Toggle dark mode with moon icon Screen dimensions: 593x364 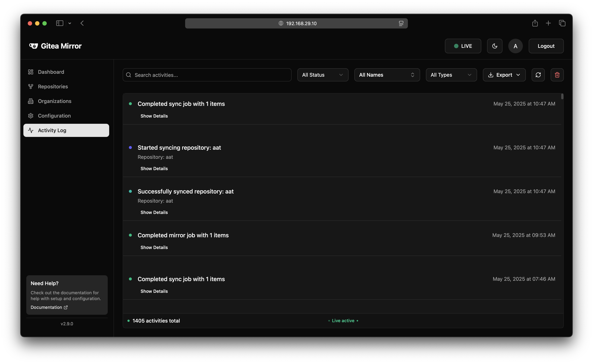pyautogui.click(x=495, y=46)
